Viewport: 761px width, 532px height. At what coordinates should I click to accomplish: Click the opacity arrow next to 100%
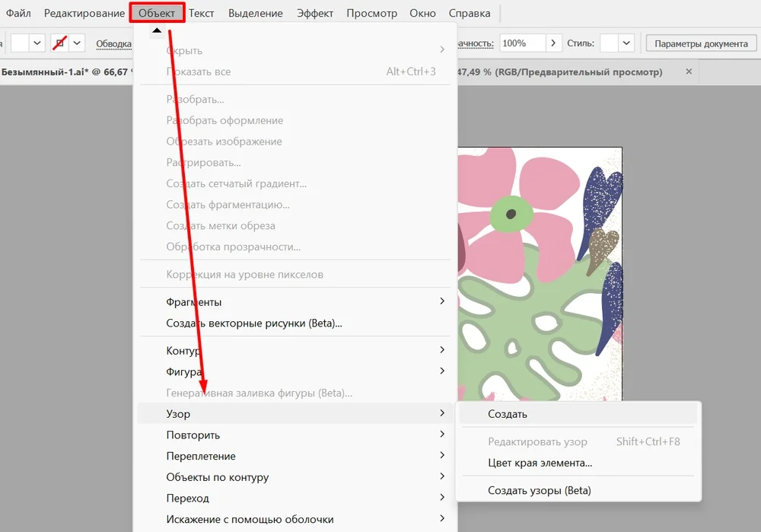click(554, 43)
